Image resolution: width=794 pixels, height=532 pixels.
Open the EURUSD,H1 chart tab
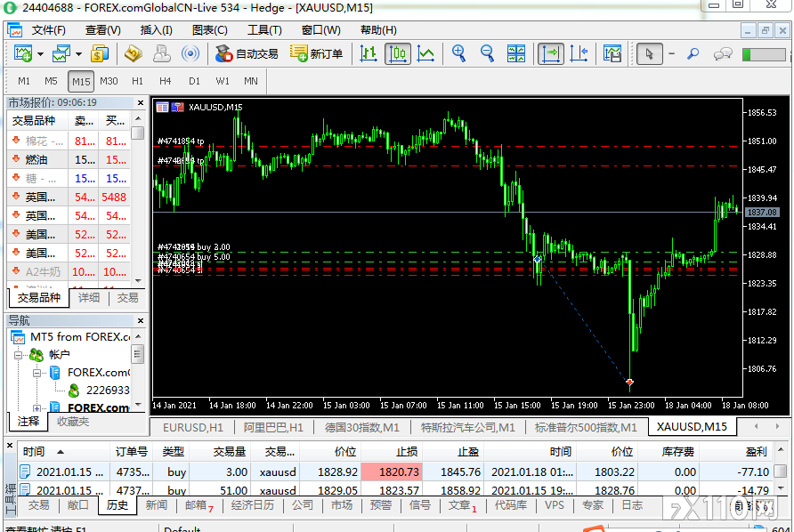(x=193, y=428)
